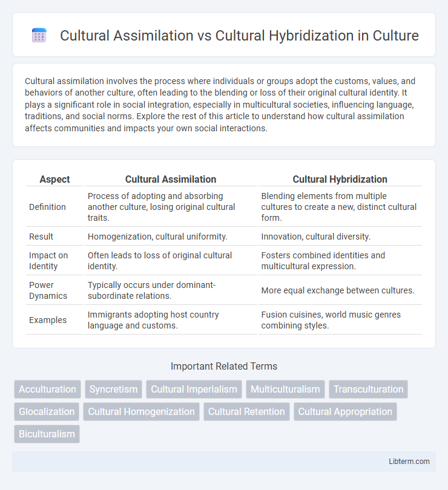Screen dimensions: 448x490
Task: Select the Examples row label
Action: coord(48,320)
